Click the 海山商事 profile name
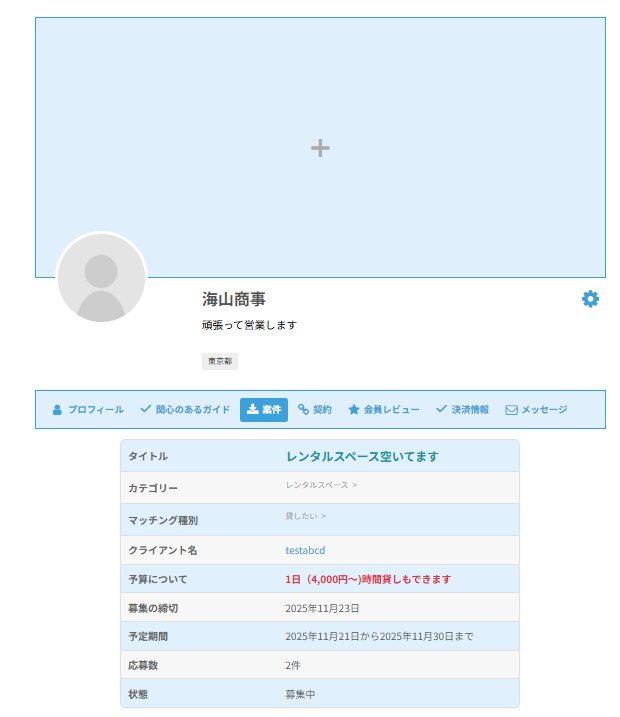 (x=234, y=299)
